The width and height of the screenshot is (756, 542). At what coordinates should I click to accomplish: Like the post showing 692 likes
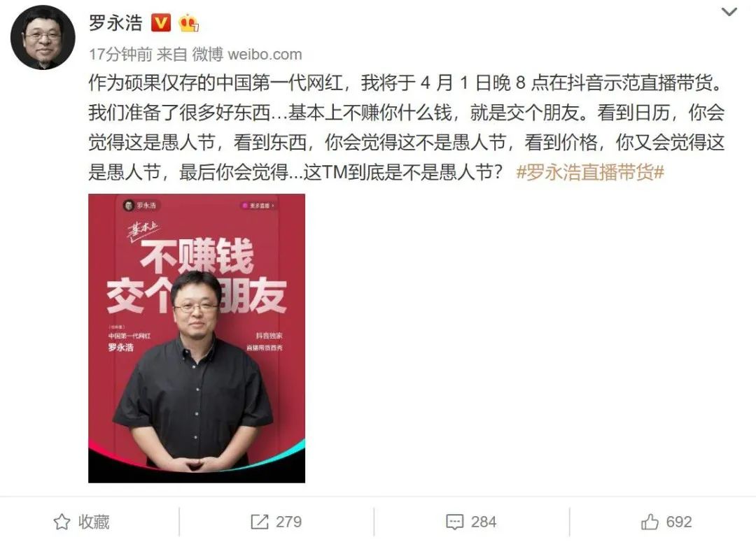click(666, 522)
